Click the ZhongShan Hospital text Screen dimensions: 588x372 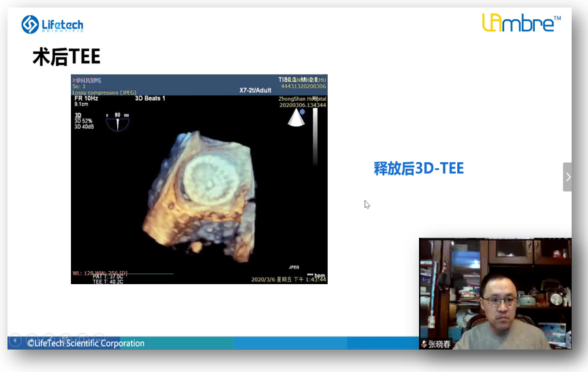pyautogui.click(x=302, y=99)
